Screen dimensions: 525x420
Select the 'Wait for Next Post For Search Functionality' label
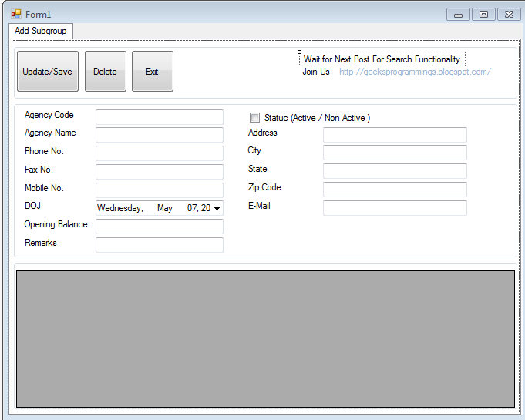click(382, 59)
